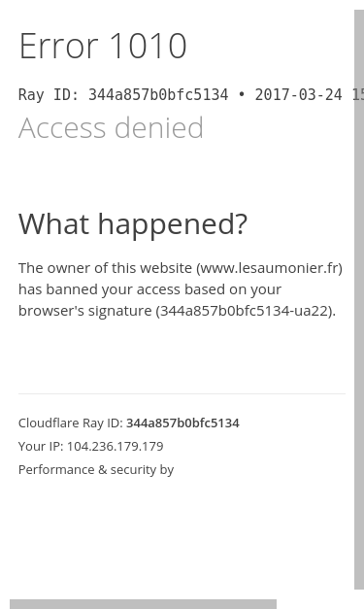This screenshot has height=609, width=364.
Task: Click the Cloudflare Ray ID label
Action: (x=71, y=423)
